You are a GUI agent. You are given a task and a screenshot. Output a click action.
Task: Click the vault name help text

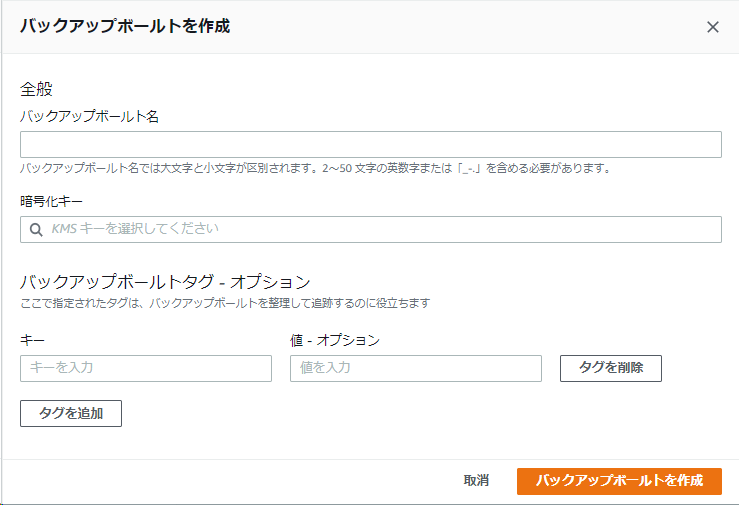click(x=315, y=168)
